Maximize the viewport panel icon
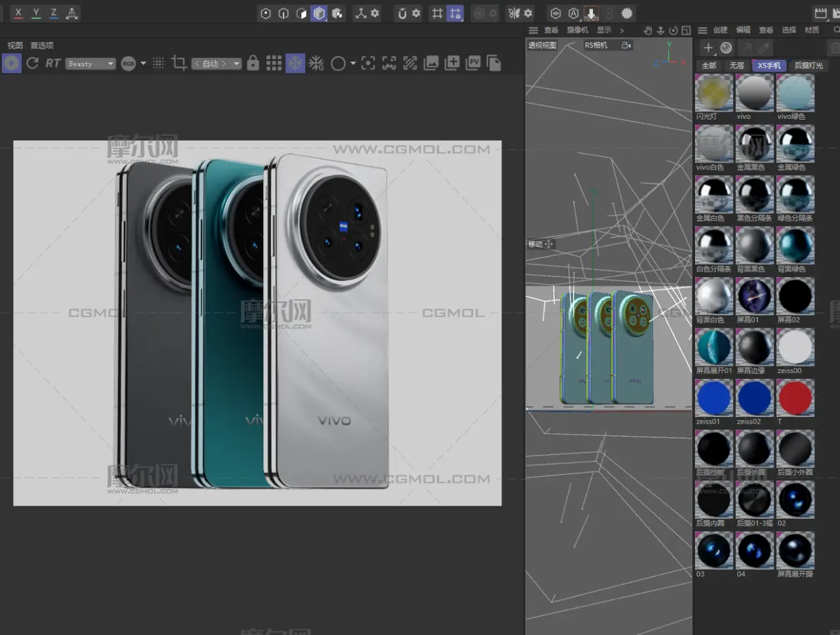 click(x=686, y=30)
